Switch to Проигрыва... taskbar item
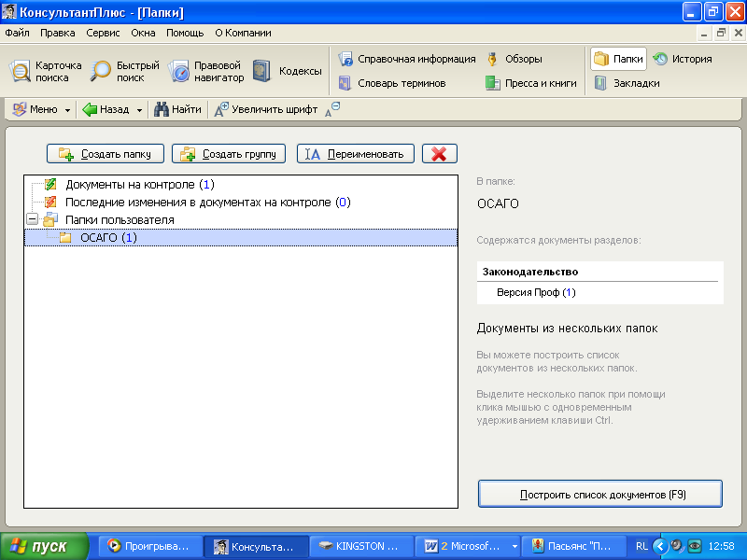 150,546
